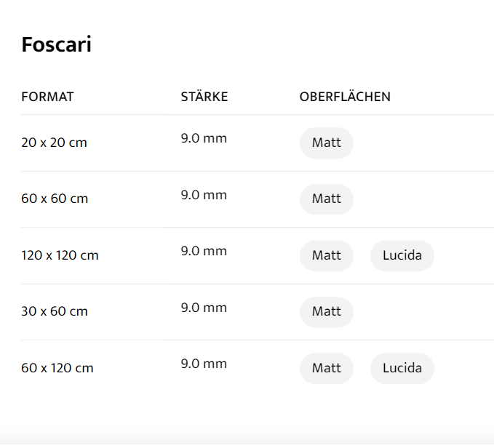Click the Matt pill for 20 x 20 cm

tap(326, 143)
